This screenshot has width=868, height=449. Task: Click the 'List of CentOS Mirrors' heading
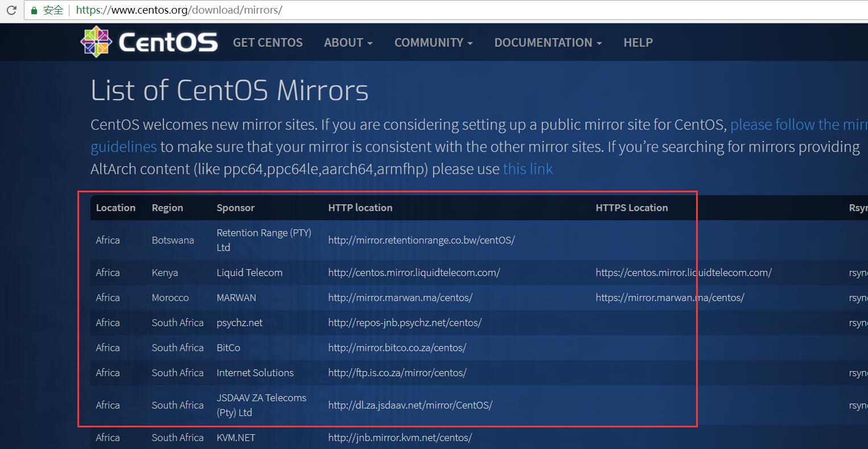tap(229, 90)
